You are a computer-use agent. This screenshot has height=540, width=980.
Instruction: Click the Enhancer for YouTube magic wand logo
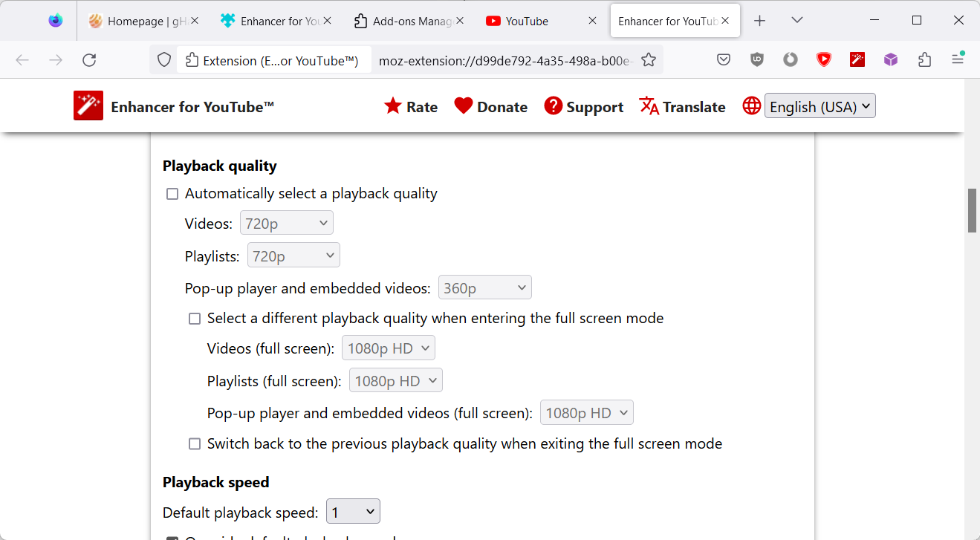[88, 105]
